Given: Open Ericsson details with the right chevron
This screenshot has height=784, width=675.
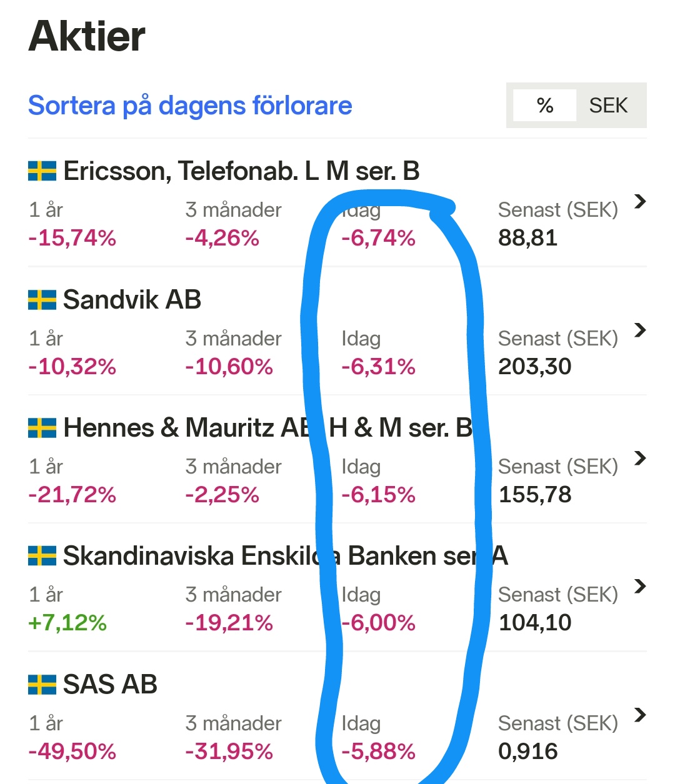Looking at the screenshot, I should [639, 201].
